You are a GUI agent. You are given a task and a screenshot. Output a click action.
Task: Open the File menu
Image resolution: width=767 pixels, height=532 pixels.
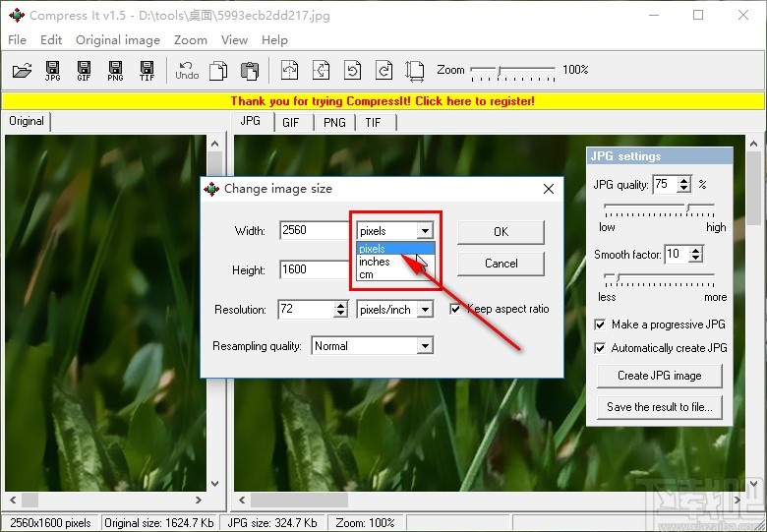click(17, 40)
